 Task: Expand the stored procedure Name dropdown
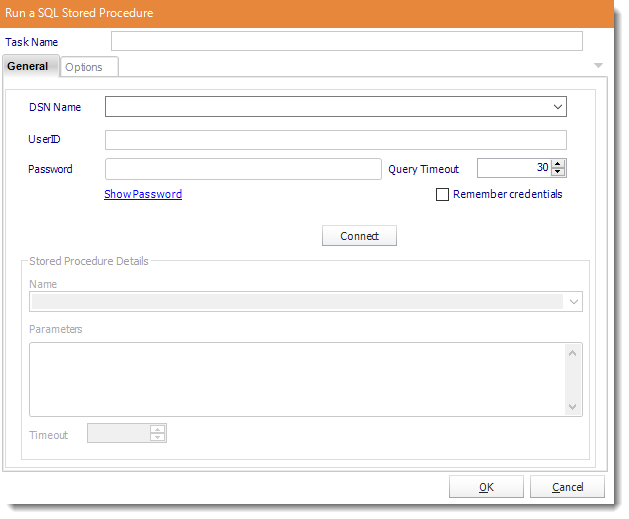(x=574, y=302)
